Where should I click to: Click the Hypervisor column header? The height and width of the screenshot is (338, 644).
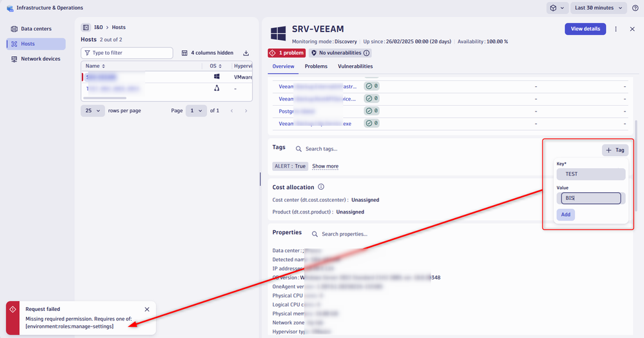tap(243, 66)
